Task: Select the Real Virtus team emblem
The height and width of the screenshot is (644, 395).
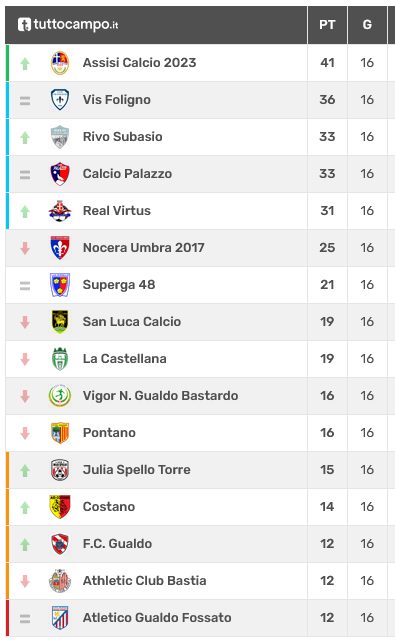Action: (60, 211)
